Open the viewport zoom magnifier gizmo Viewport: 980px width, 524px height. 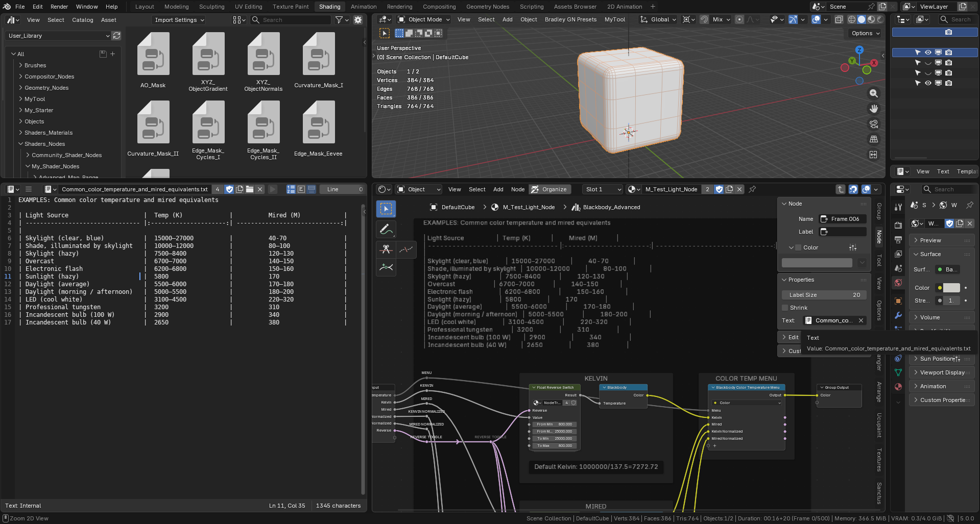pyautogui.click(x=874, y=93)
